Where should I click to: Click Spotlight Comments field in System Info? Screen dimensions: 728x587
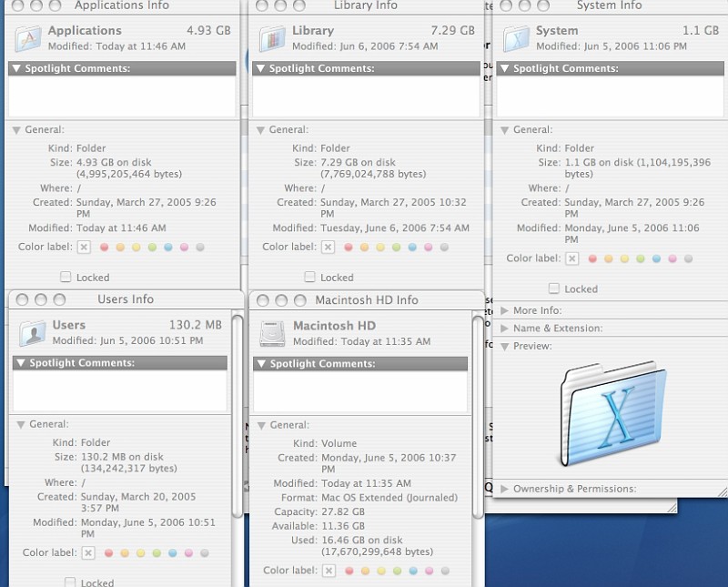click(610, 96)
